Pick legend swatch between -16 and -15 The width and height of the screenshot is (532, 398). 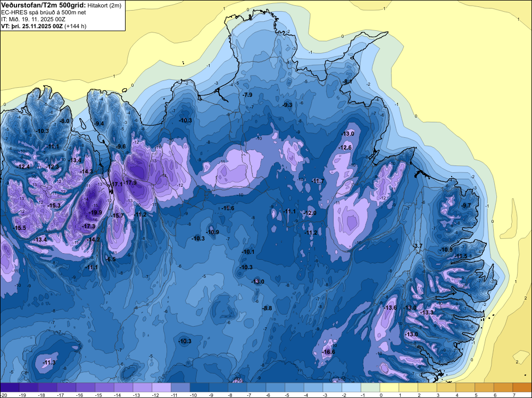tap(86, 387)
